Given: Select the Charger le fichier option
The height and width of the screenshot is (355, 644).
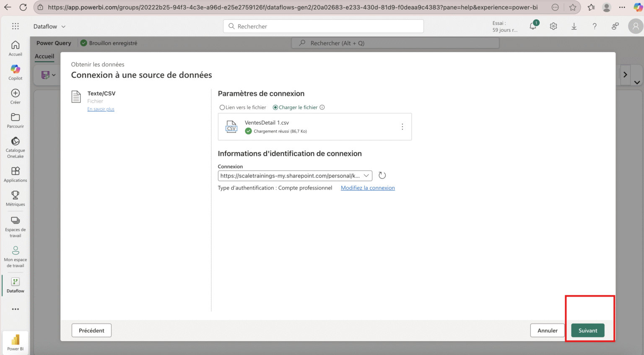Looking at the screenshot, I should [x=276, y=107].
